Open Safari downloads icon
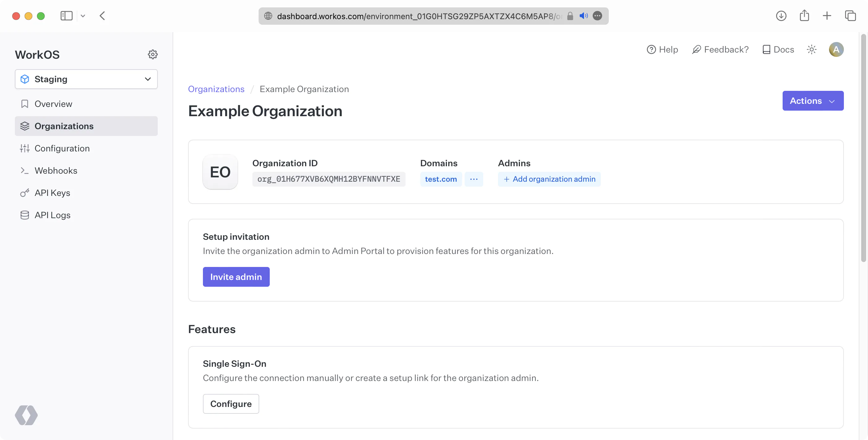The width and height of the screenshot is (868, 440). point(781,16)
